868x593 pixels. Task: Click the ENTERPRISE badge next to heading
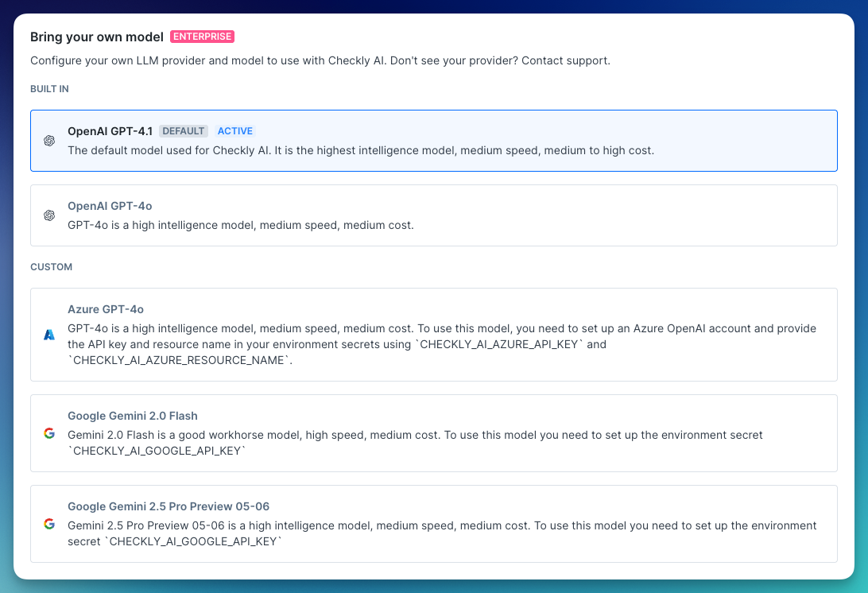coord(202,37)
